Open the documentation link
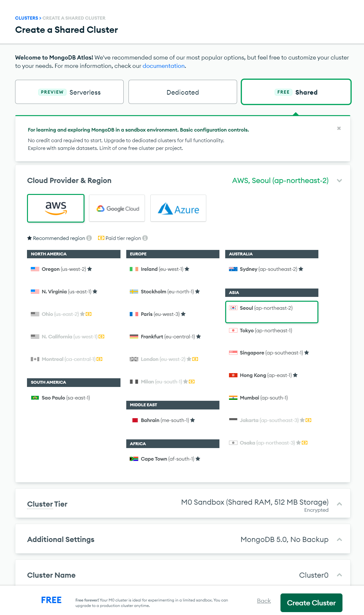The height and width of the screenshot is (615, 364). click(x=164, y=66)
